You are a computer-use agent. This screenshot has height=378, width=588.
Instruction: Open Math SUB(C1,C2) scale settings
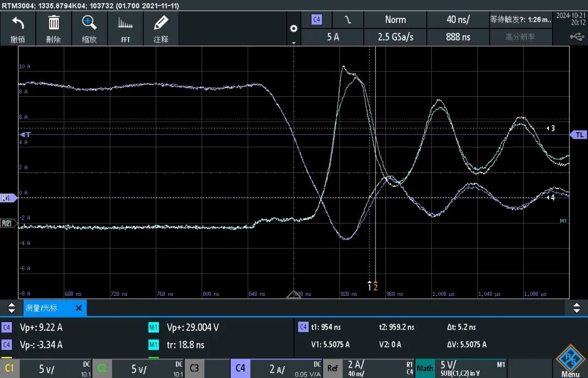[x=470, y=369]
